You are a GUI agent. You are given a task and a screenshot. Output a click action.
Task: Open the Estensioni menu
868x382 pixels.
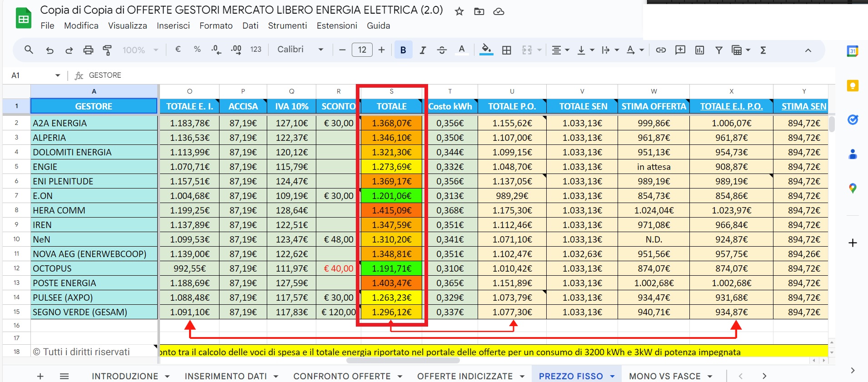click(x=337, y=26)
